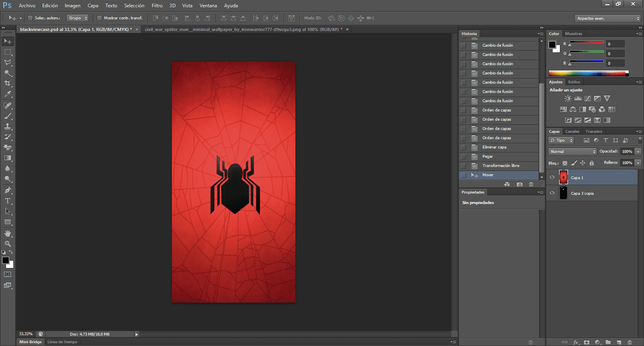Create a new layer

click(619, 342)
